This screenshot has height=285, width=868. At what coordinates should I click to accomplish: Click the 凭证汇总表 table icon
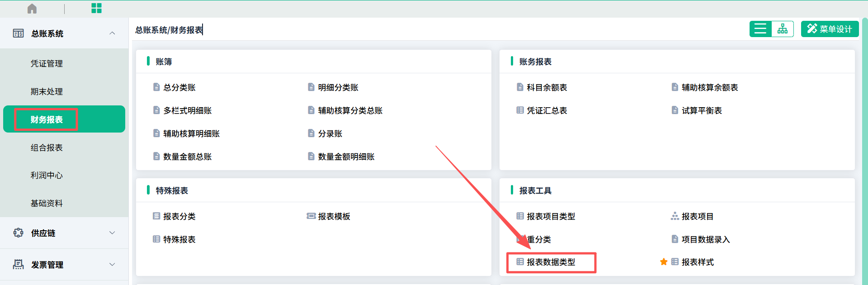click(x=520, y=110)
